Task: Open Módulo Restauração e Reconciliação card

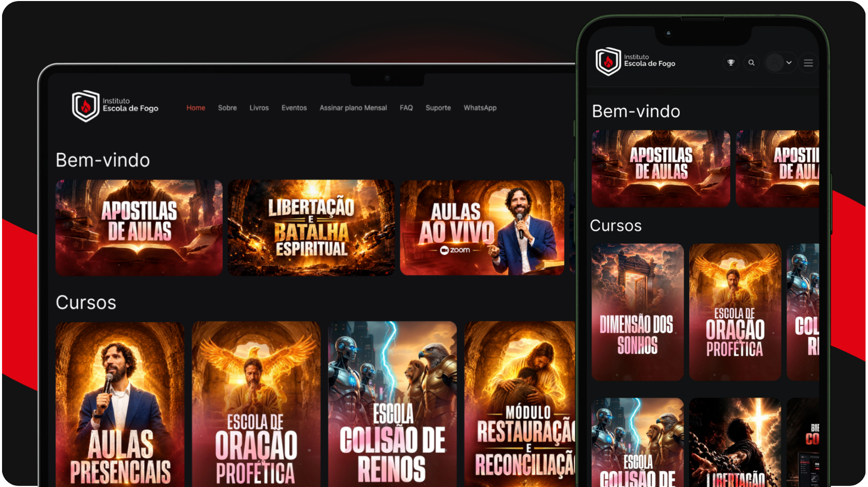Action: tap(520, 404)
